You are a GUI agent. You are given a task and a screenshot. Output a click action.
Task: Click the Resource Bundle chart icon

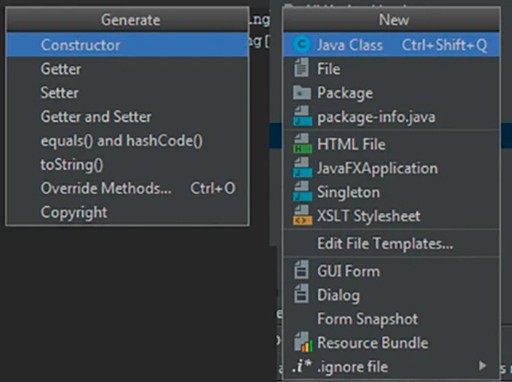(x=303, y=342)
